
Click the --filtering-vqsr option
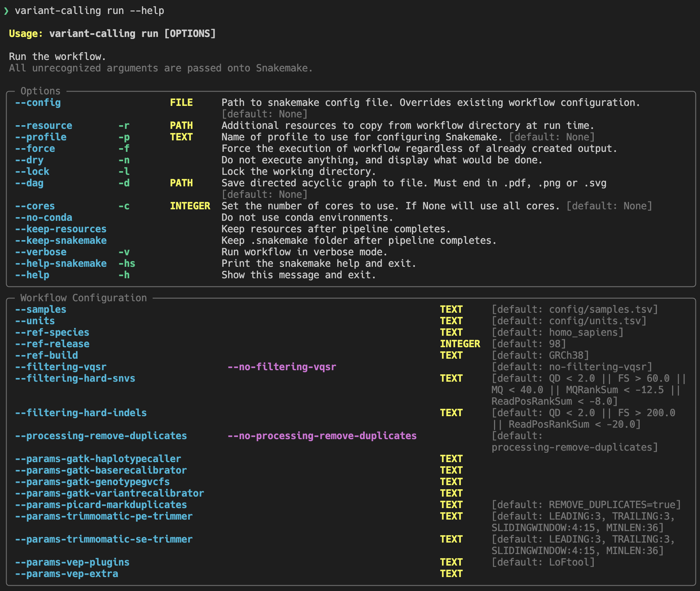tap(61, 367)
